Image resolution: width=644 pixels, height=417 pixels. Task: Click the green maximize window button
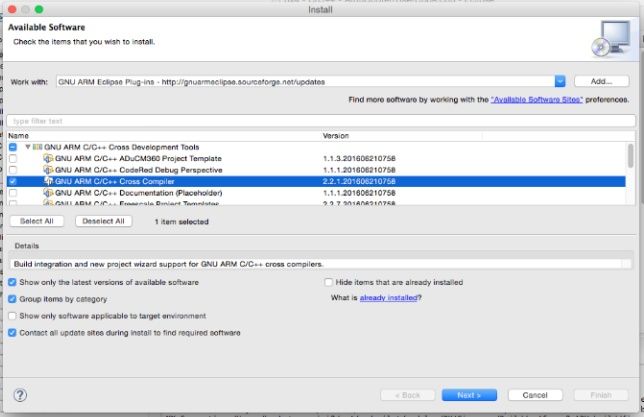(x=39, y=9)
